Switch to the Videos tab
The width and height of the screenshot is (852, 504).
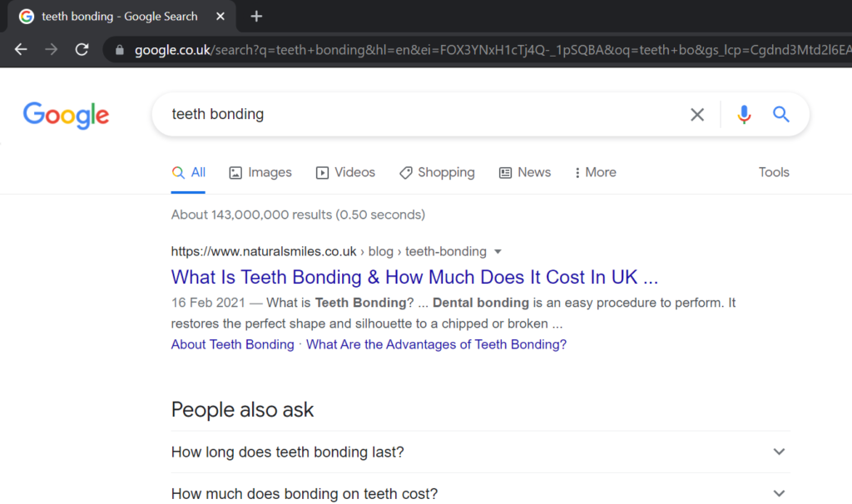click(345, 173)
